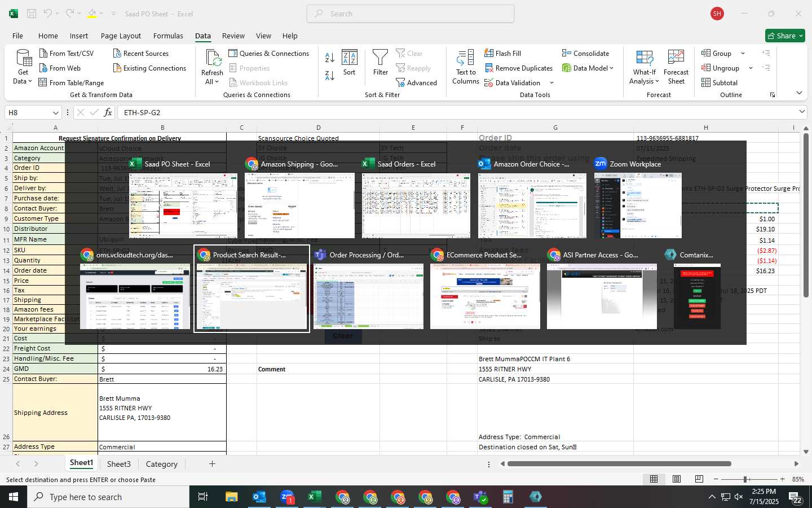812x508 pixels.
Task: Open the Page Layout tab
Action: 121,36
